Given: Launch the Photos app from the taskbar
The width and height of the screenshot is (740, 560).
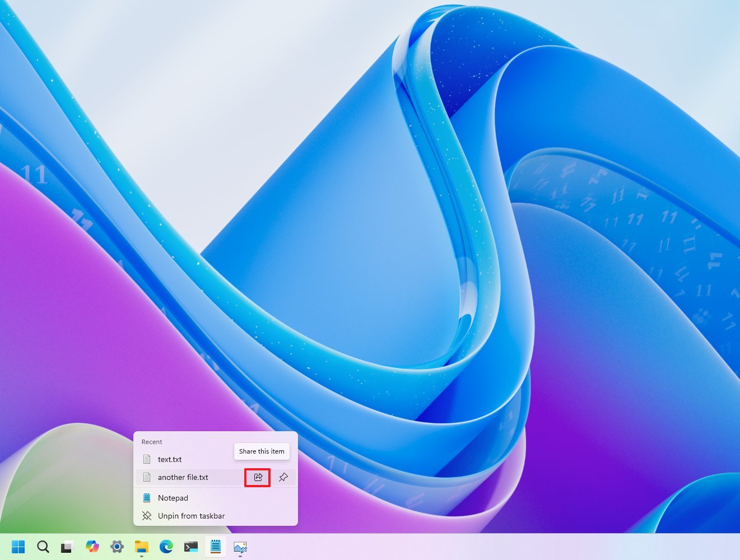Looking at the screenshot, I should tap(240, 546).
